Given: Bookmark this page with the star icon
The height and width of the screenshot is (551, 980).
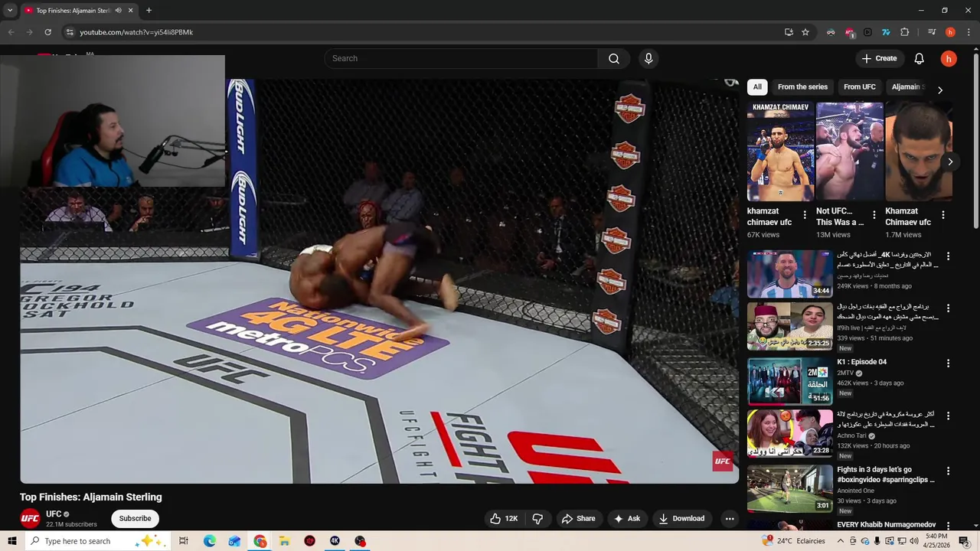Looking at the screenshot, I should tap(805, 32).
